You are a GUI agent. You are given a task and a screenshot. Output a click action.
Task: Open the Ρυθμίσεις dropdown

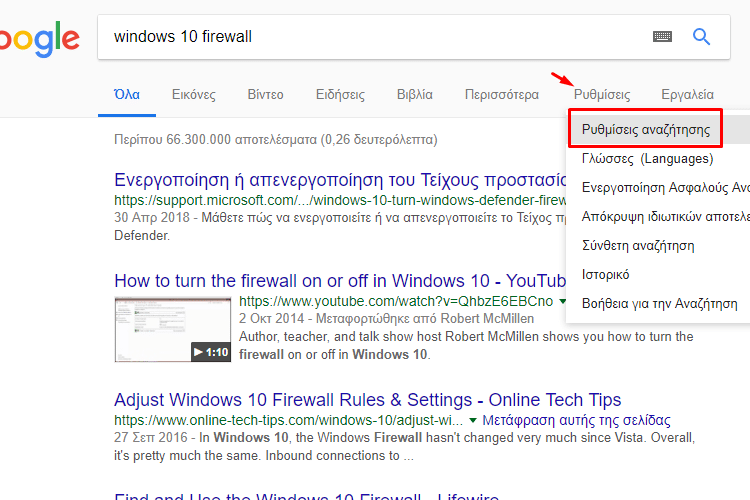pyautogui.click(x=602, y=94)
